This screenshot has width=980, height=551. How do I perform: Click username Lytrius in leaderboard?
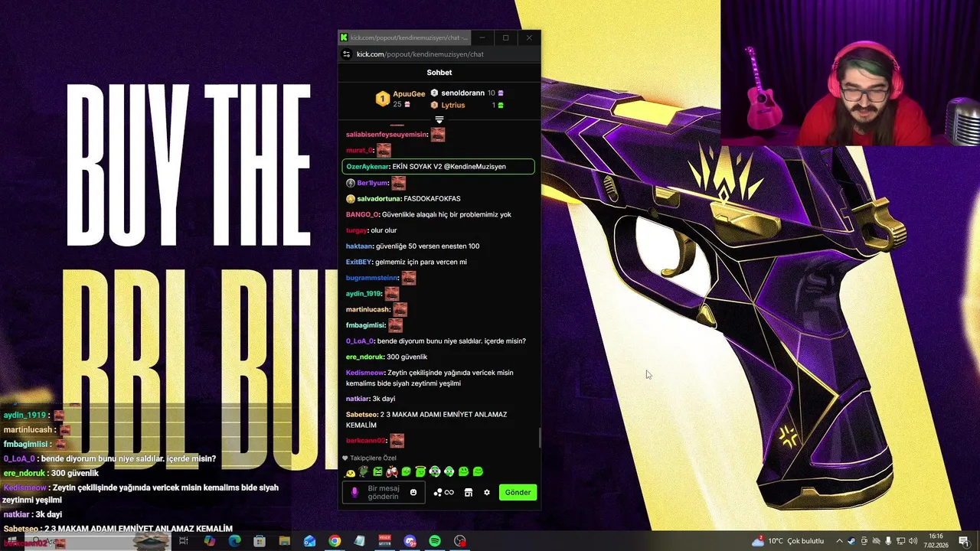click(453, 105)
